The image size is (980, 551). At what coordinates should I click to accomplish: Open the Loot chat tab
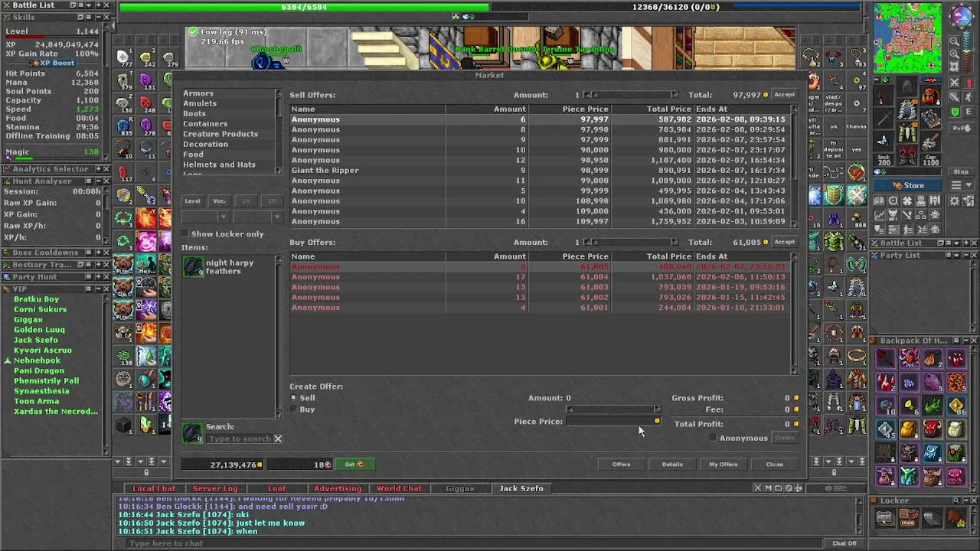coord(276,488)
